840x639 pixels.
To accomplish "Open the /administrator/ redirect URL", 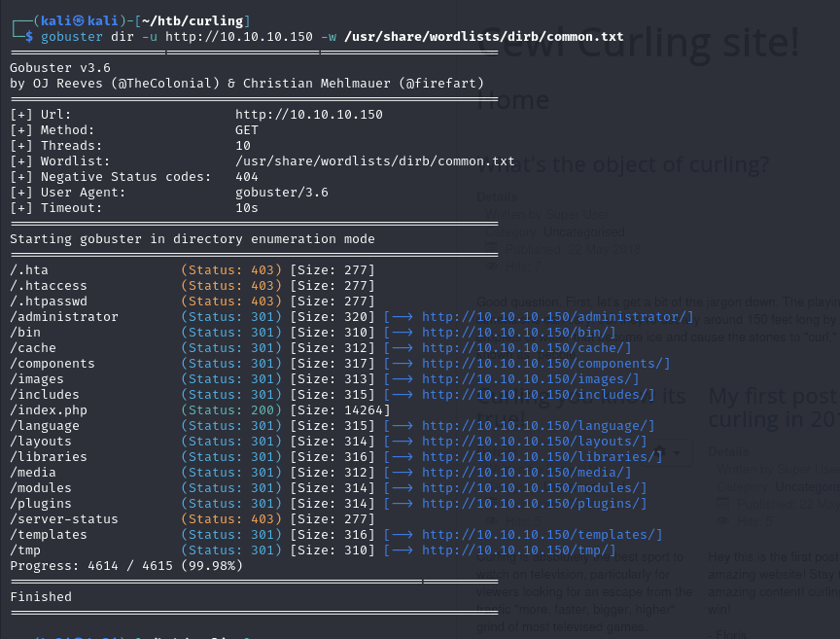I will pos(557,317).
